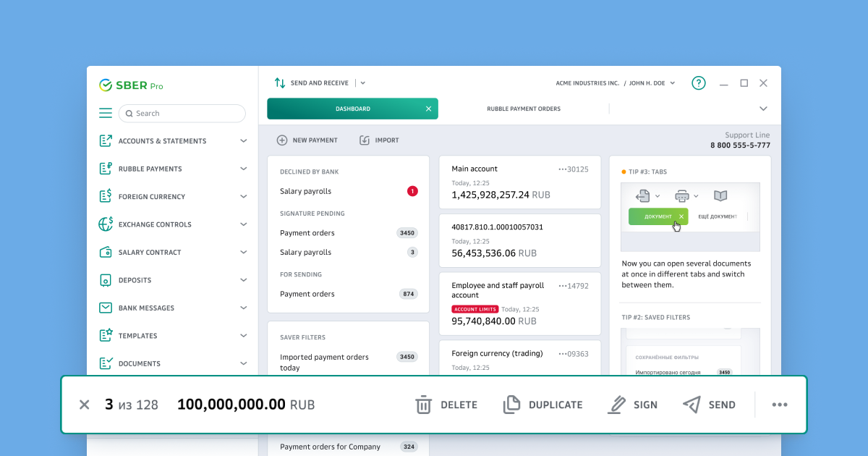Open the John H. Doe account dropdown
The height and width of the screenshot is (456, 868).
(672, 83)
